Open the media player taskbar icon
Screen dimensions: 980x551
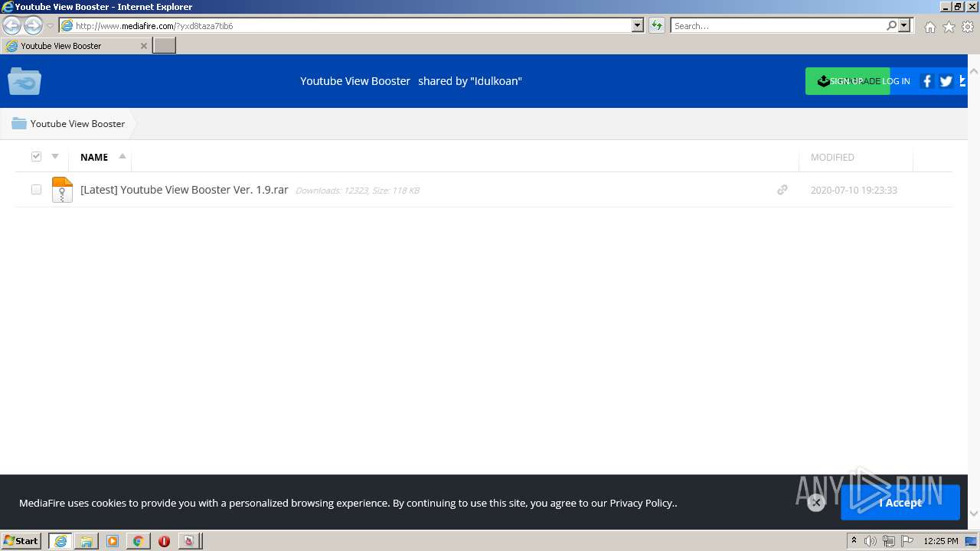(x=113, y=541)
